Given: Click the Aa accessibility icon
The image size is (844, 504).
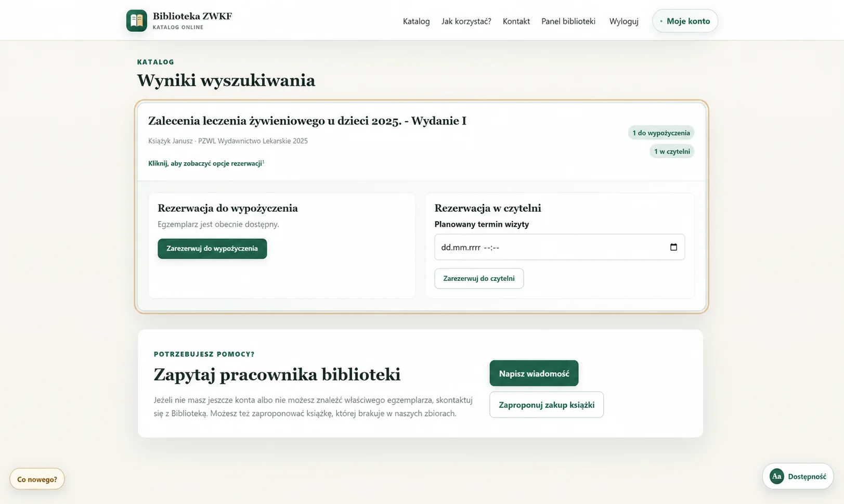Looking at the screenshot, I should coord(776,476).
